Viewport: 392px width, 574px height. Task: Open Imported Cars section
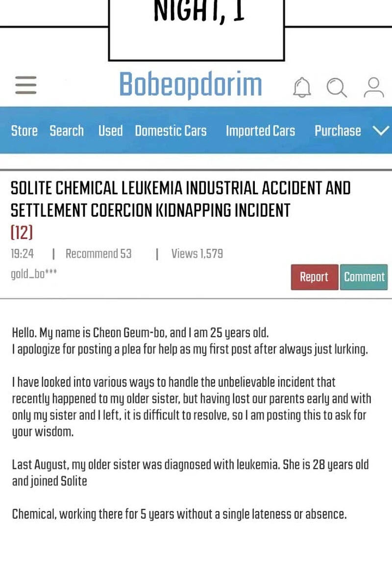260,130
